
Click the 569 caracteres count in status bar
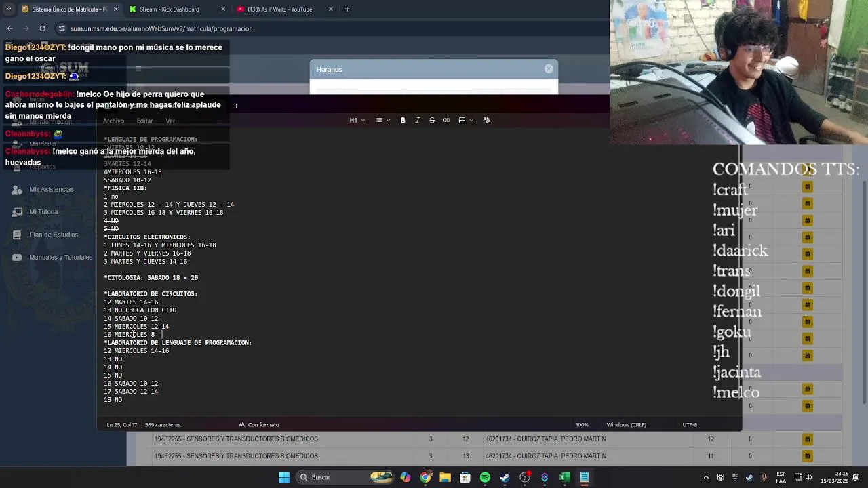(x=163, y=425)
